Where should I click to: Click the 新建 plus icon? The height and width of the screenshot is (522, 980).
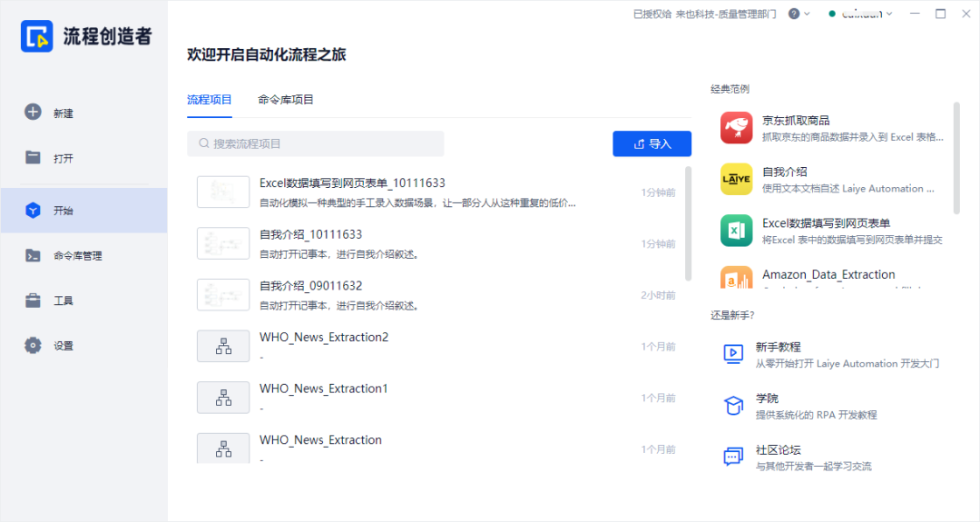pos(33,112)
